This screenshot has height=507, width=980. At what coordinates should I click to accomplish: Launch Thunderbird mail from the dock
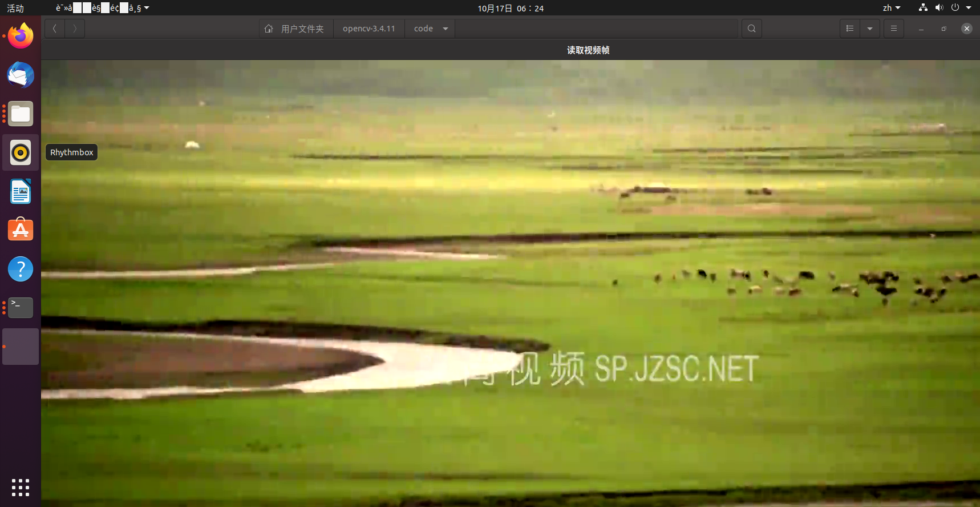click(x=21, y=75)
